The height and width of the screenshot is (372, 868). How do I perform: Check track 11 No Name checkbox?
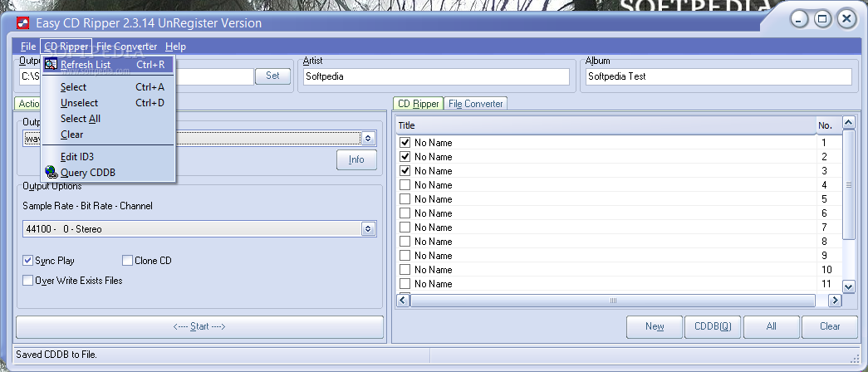tap(405, 283)
